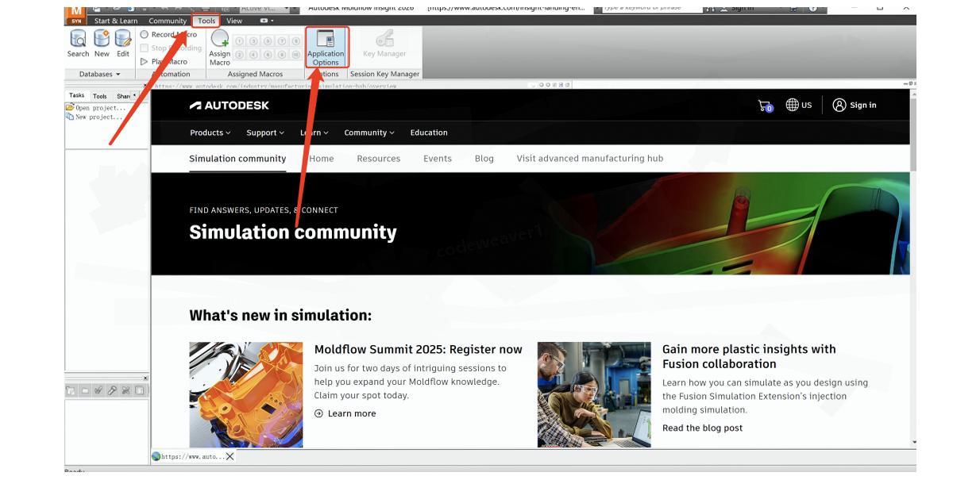The height and width of the screenshot is (480, 980).
Task: Click the Simulation community link
Action: click(x=237, y=158)
